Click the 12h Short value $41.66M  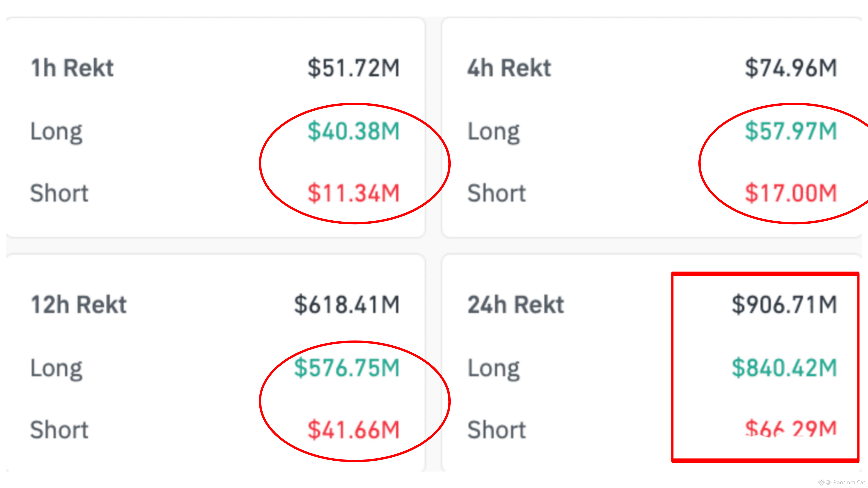(x=354, y=430)
